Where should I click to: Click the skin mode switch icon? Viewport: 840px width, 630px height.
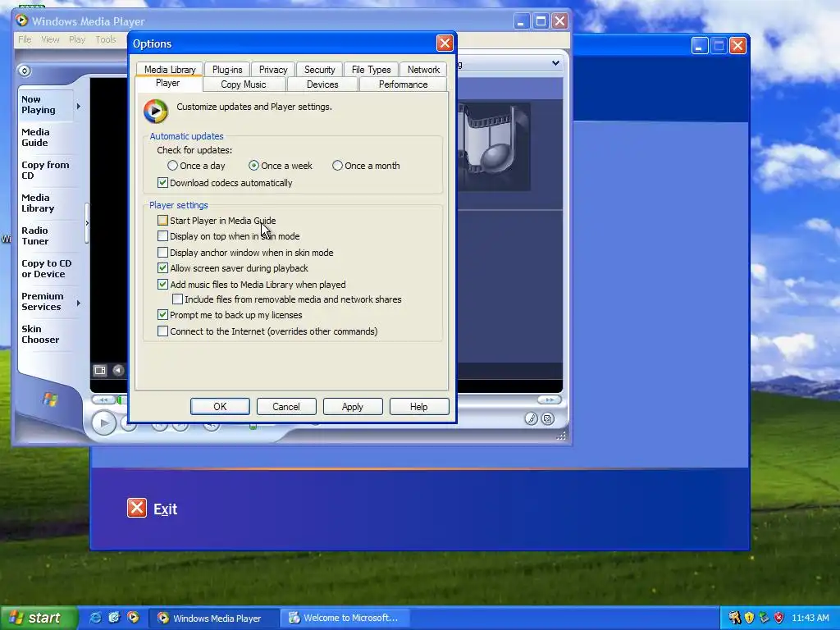coord(548,419)
